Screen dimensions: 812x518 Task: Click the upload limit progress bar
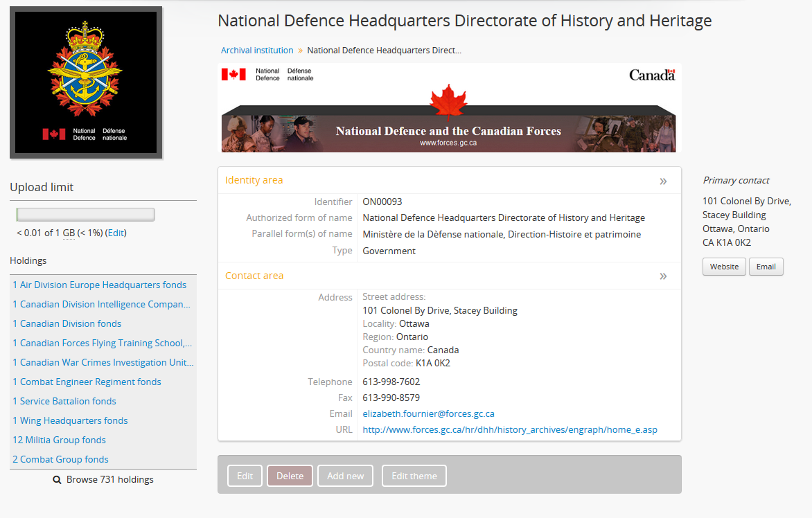[86, 215]
